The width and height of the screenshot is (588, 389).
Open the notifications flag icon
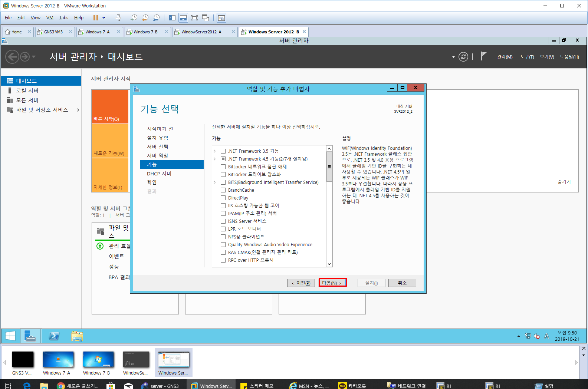tap(483, 56)
